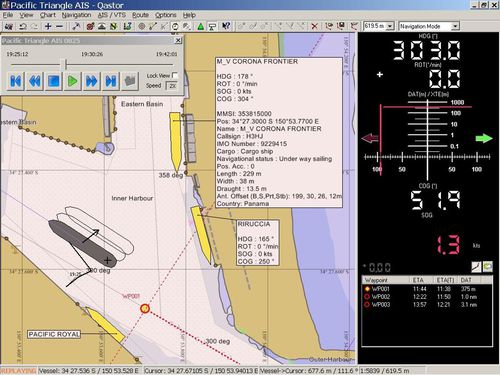Click the green chart icon above waypoint table
The width and height of the screenshot is (500, 375).
[x=488, y=267]
